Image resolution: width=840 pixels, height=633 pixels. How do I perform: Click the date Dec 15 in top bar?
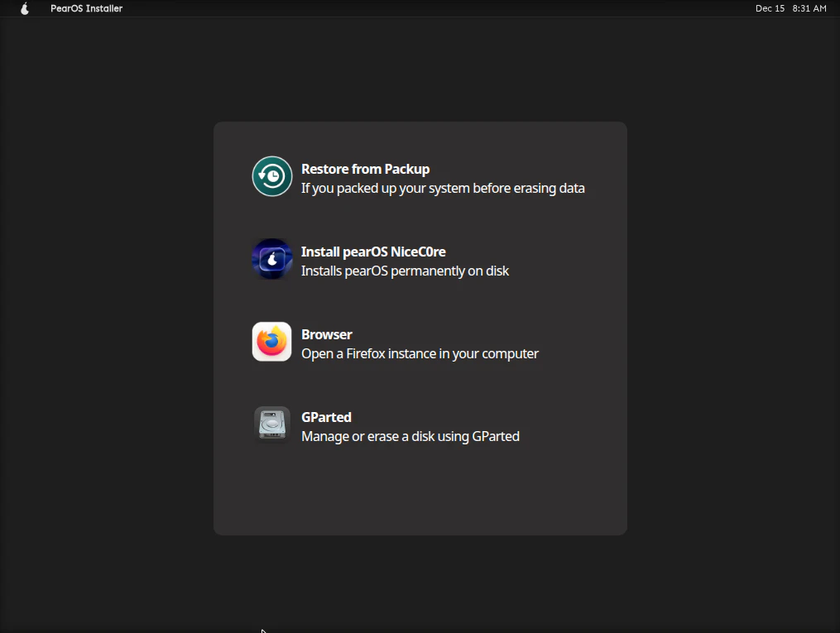770,8
